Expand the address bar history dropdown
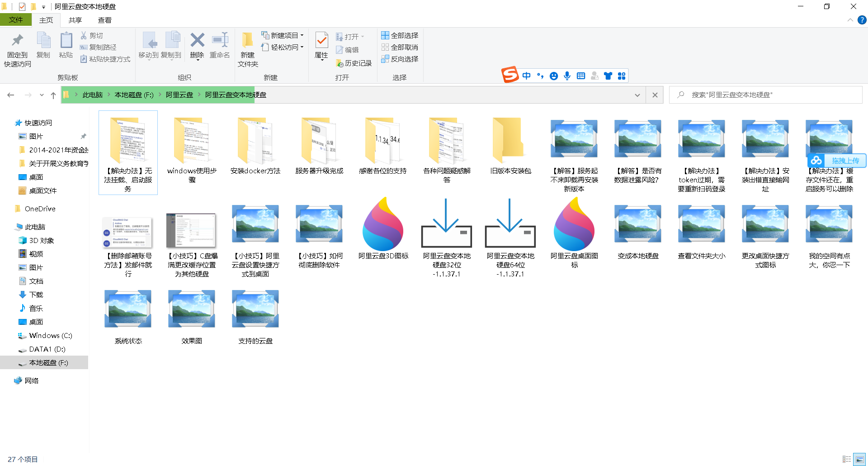 pos(637,95)
